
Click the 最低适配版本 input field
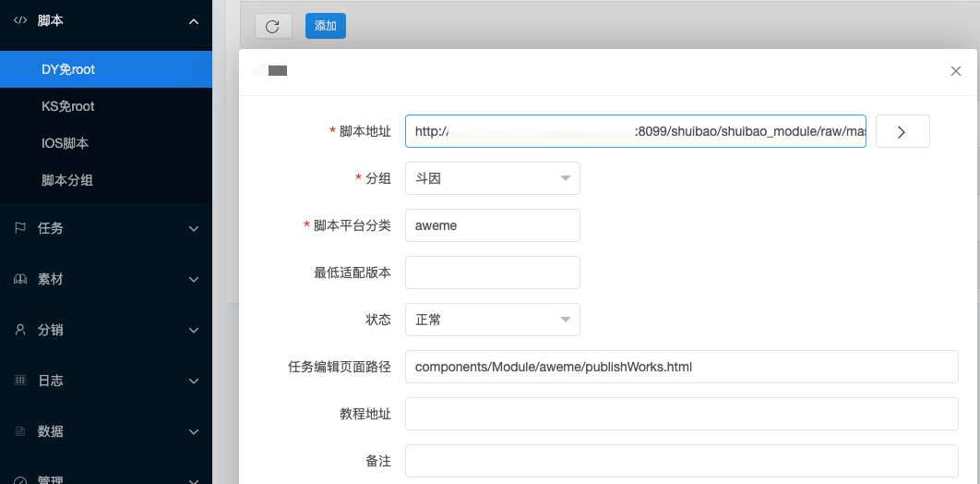tap(493, 272)
